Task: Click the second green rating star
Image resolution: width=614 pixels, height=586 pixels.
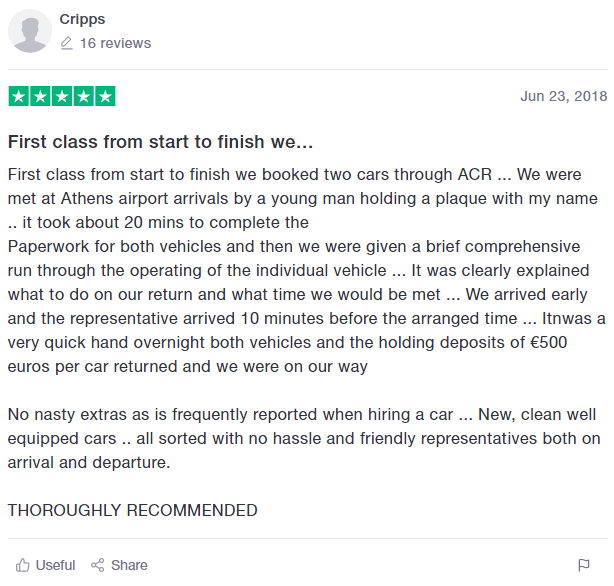Action: [x=40, y=96]
